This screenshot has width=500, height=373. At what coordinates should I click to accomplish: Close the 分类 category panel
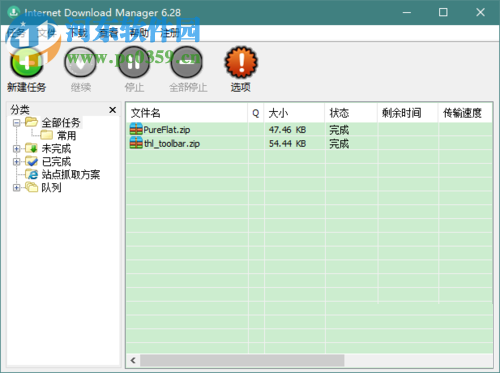coord(113,110)
